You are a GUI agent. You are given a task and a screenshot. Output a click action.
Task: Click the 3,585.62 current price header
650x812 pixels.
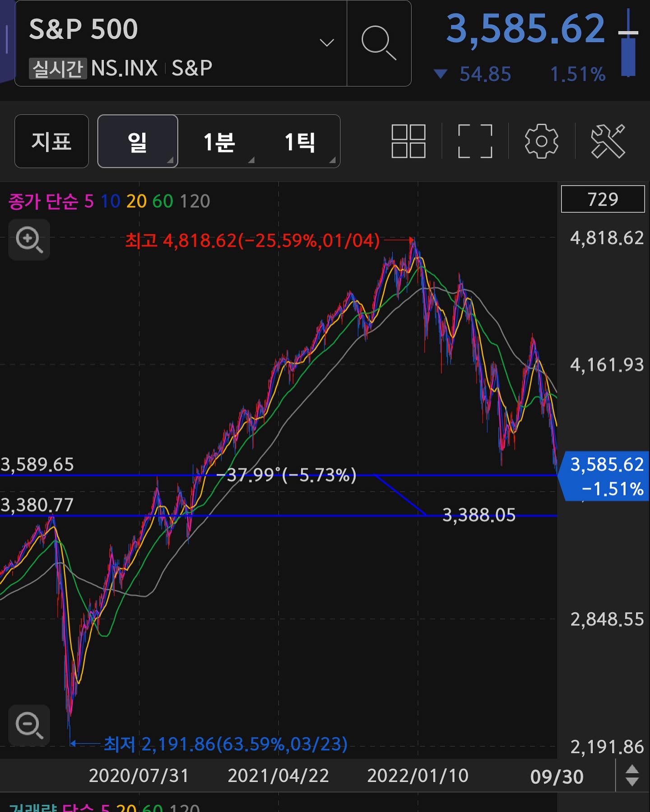click(x=525, y=28)
